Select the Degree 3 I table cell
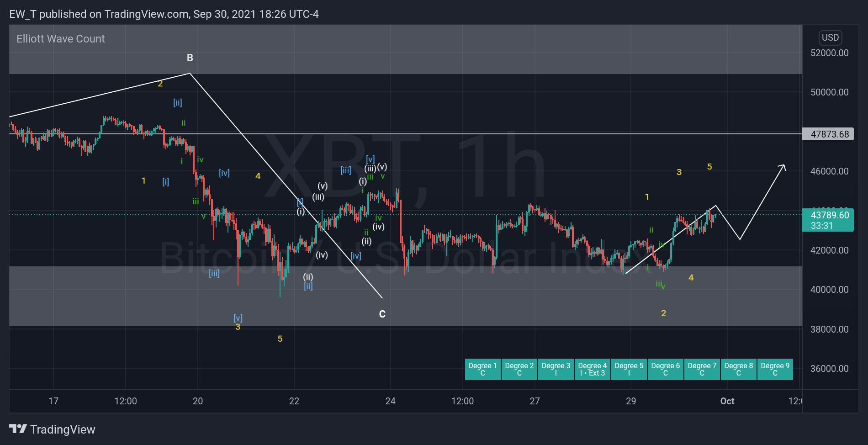The width and height of the screenshot is (868, 445). point(556,369)
